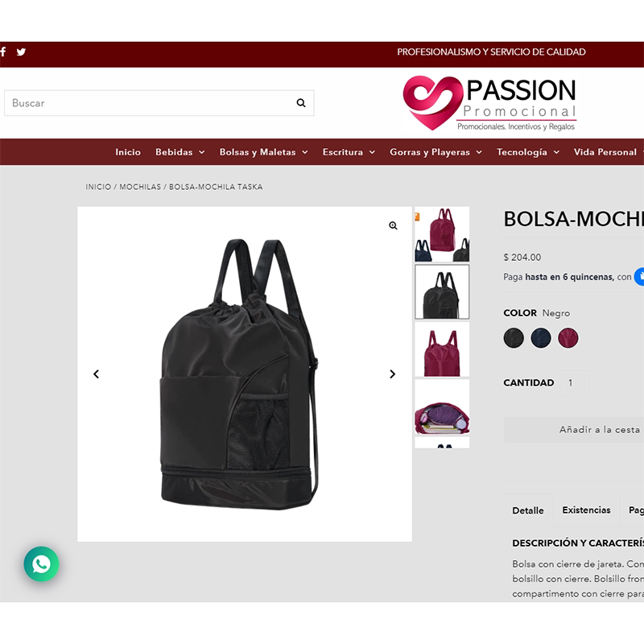The height and width of the screenshot is (644, 644).
Task: Go to Inicio menu item
Action: [x=128, y=152]
